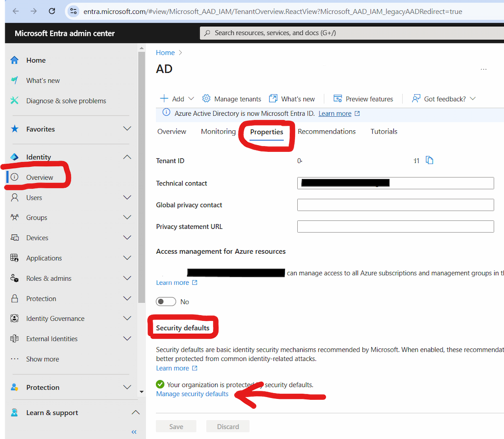Expand the Applications menu chevron
The height and width of the screenshot is (439, 504).
tap(127, 258)
